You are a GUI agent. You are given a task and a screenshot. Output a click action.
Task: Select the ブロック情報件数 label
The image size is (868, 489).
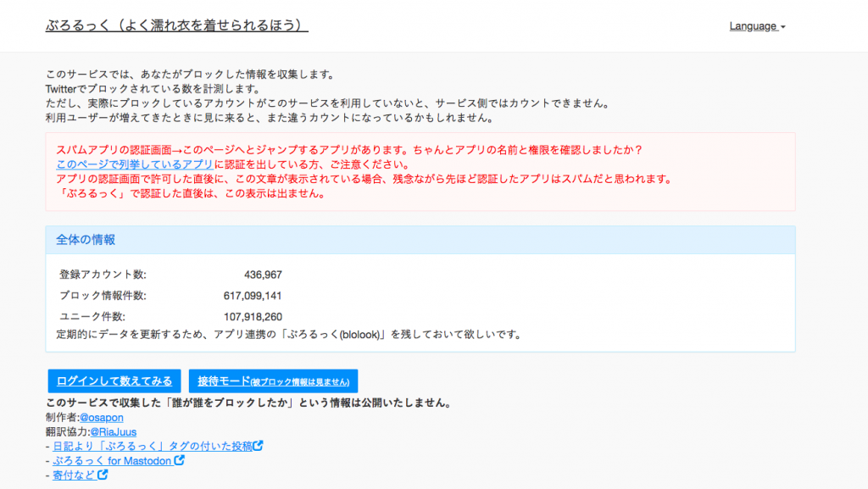point(103,296)
